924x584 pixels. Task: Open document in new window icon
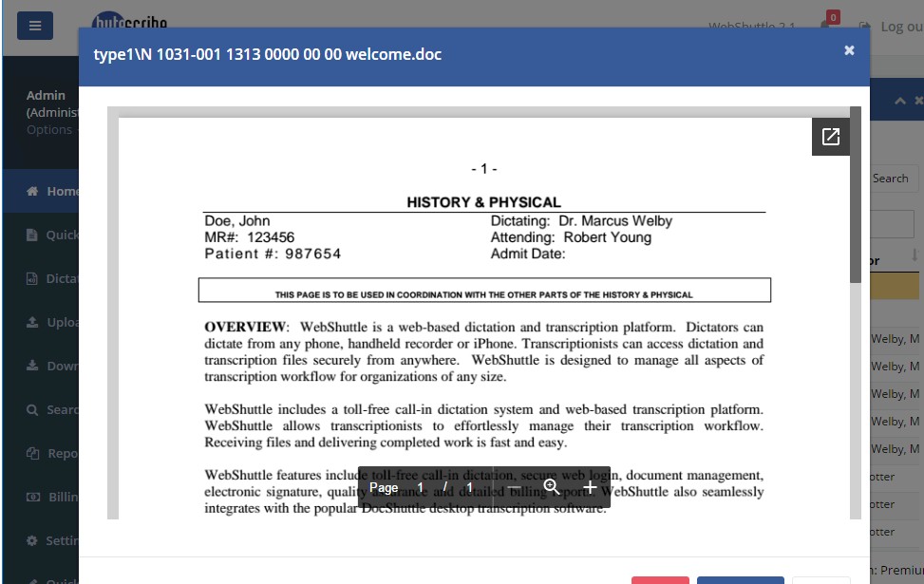830,137
